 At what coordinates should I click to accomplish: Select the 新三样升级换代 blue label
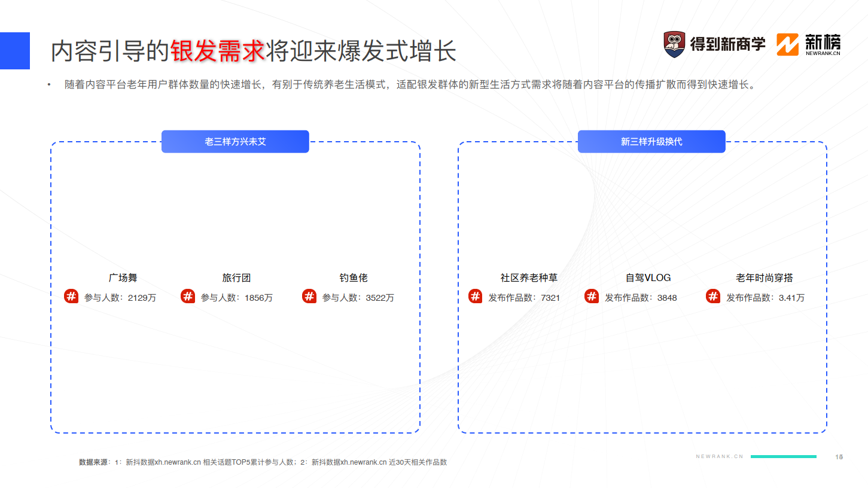click(651, 142)
